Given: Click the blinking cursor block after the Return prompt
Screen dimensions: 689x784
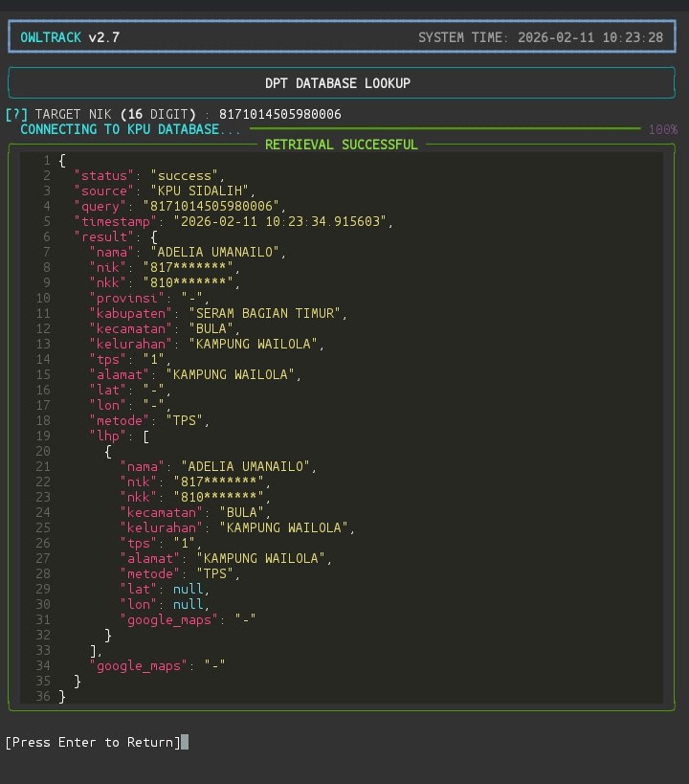Looking at the screenshot, I should point(185,742).
